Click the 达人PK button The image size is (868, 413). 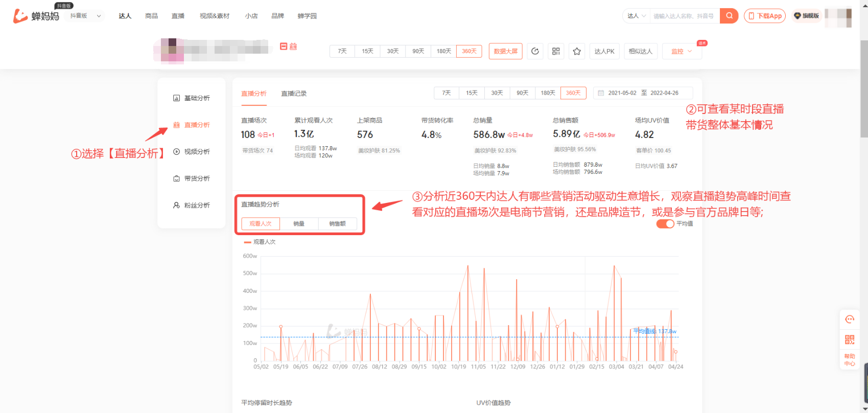604,51
